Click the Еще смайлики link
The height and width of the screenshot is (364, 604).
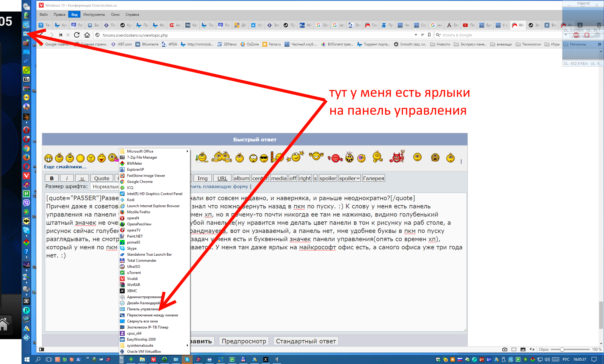[x=65, y=167]
